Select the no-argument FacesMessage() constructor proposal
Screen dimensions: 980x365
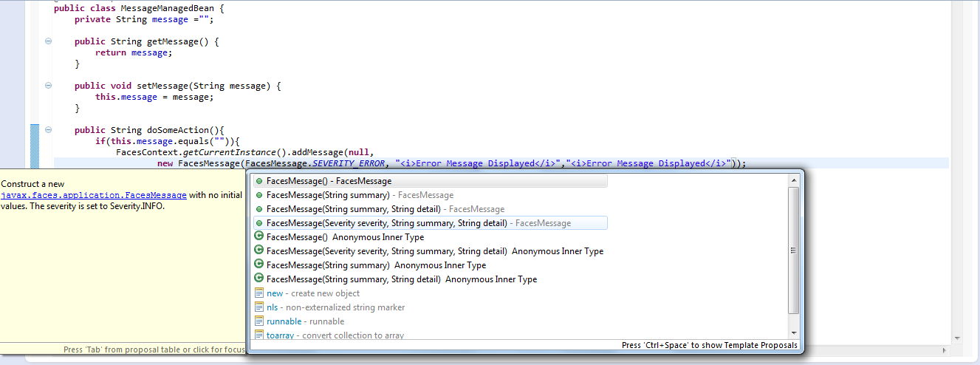point(430,181)
